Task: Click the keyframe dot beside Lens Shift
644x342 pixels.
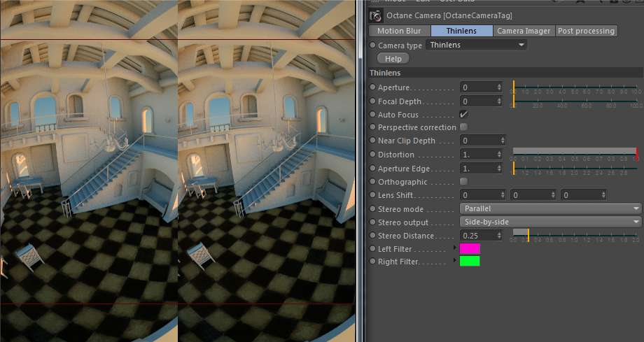Action: [372, 195]
